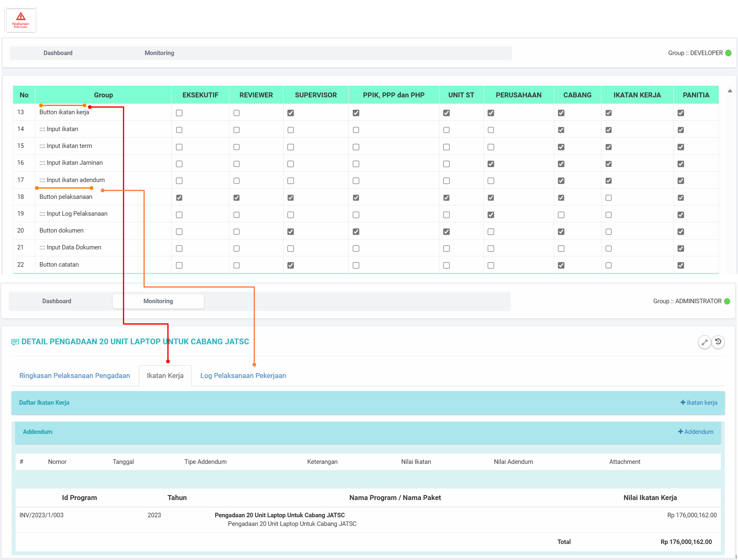Click the green status dot beside DEVELOPER

click(x=728, y=53)
